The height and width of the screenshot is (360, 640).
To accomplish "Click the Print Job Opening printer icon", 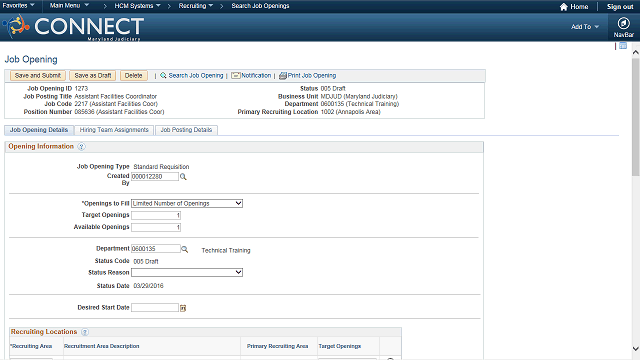I will pyautogui.click(x=282, y=76).
